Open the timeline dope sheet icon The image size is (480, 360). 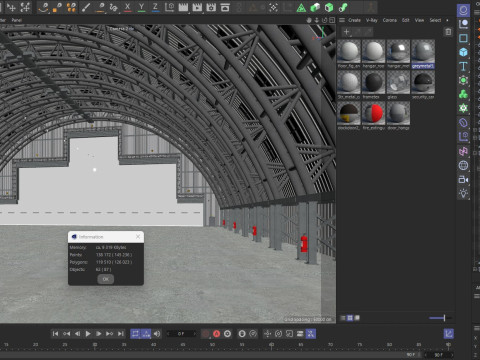pyautogui.click(x=449, y=334)
